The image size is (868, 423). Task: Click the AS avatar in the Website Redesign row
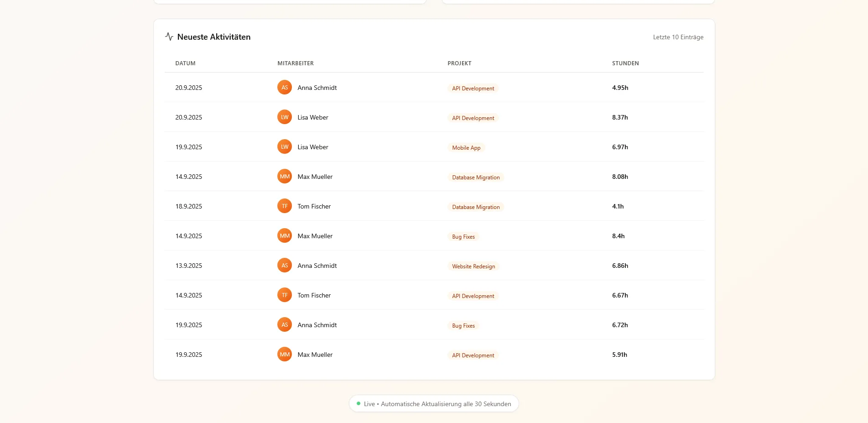pos(285,265)
